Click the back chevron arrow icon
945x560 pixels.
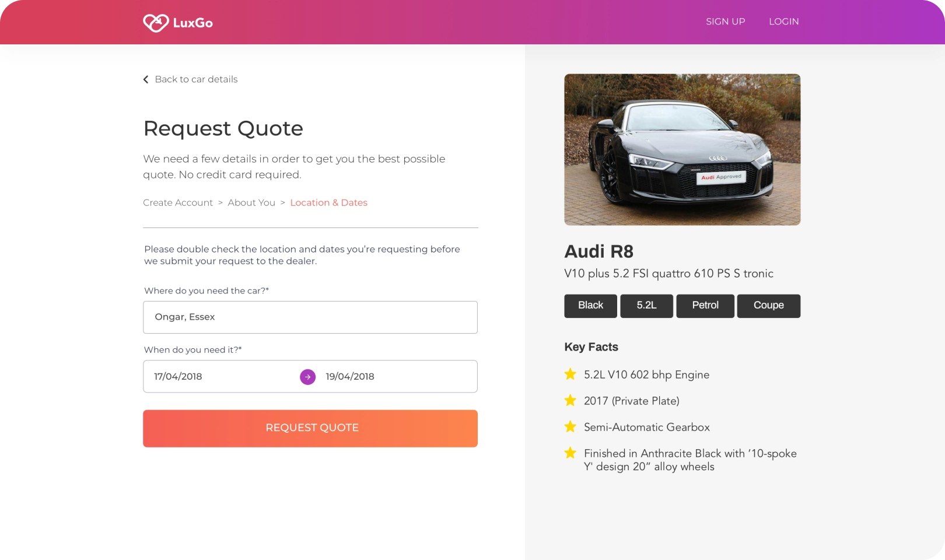click(x=146, y=79)
